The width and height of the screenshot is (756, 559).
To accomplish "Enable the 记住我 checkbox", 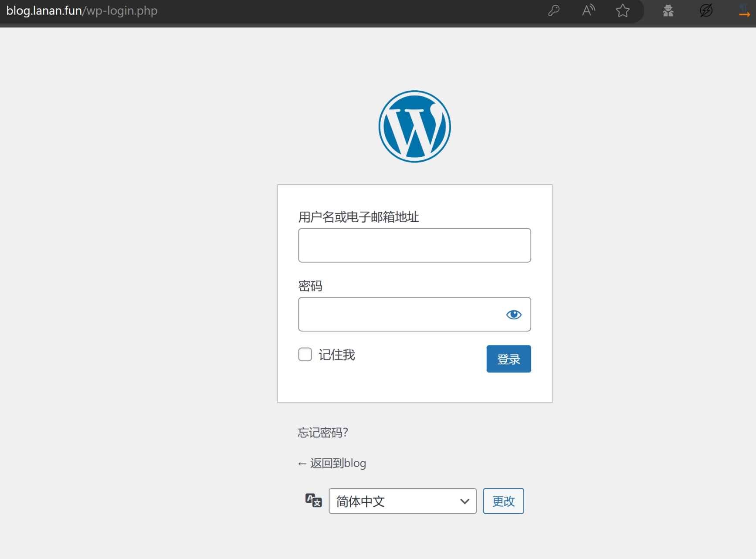I will [x=305, y=354].
